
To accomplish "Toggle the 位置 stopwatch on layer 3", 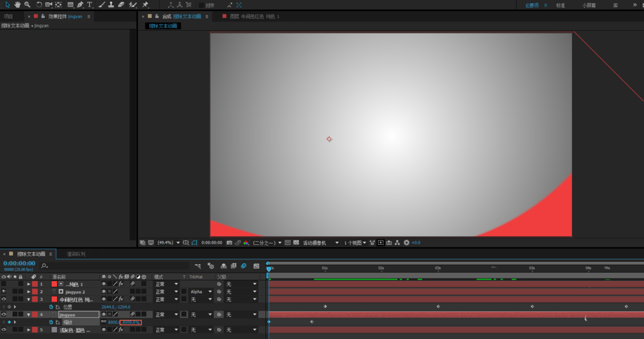I will click(51, 307).
